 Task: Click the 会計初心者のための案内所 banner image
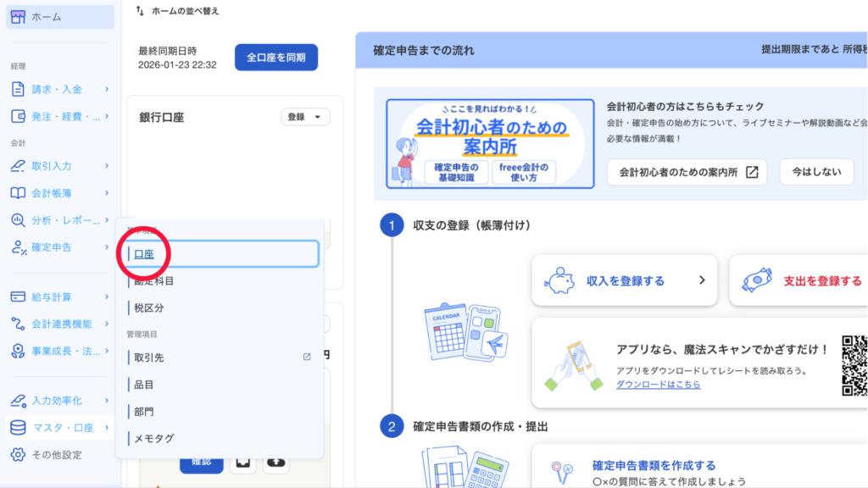tap(490, 143)
